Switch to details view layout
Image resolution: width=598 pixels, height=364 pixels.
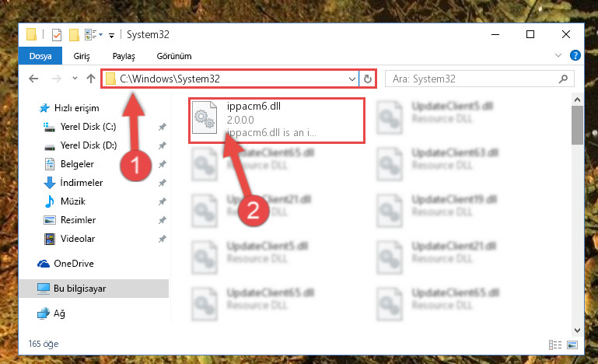coord(555,345)
